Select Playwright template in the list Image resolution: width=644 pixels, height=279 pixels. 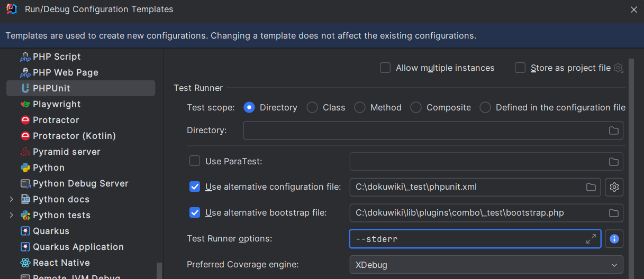[x=57, y=104]
